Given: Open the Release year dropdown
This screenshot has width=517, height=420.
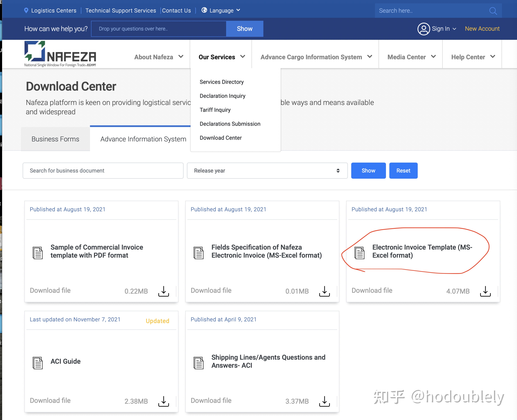Looking at the screenshot, I should click(x=267, y=171).
